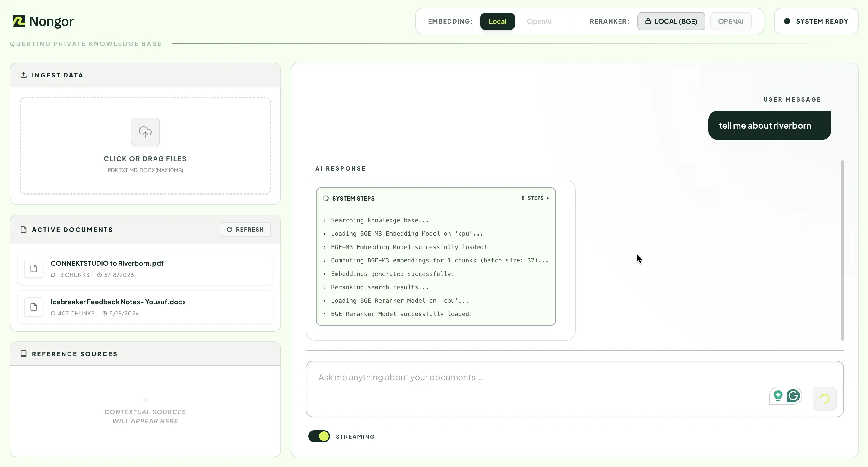Click the Reference Sources book icon
Screen dimensions: 868x467
[24, 354]
